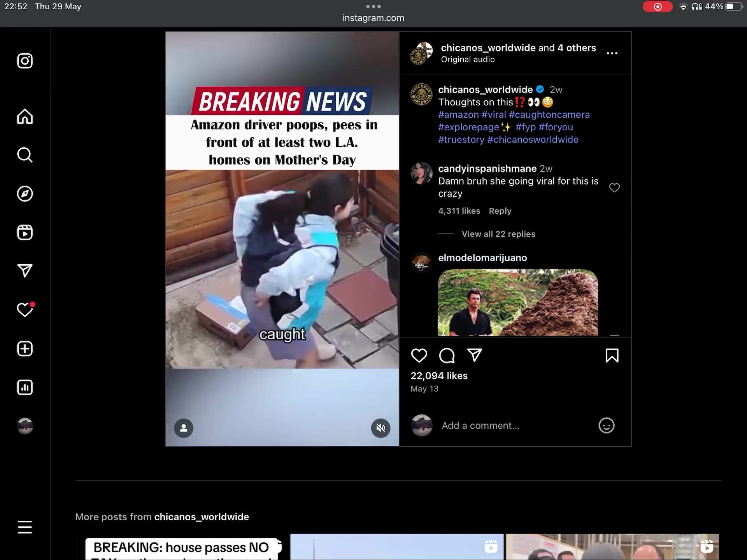Open candyinspanishmane's profile username
This screenshot has width=747, height=560.
[x=487, y=169]
